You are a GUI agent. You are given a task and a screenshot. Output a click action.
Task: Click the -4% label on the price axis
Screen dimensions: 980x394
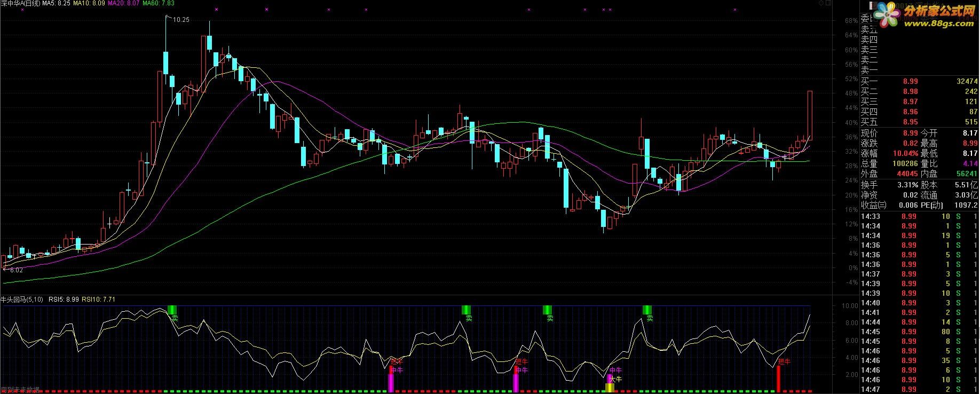pos(851,283)
